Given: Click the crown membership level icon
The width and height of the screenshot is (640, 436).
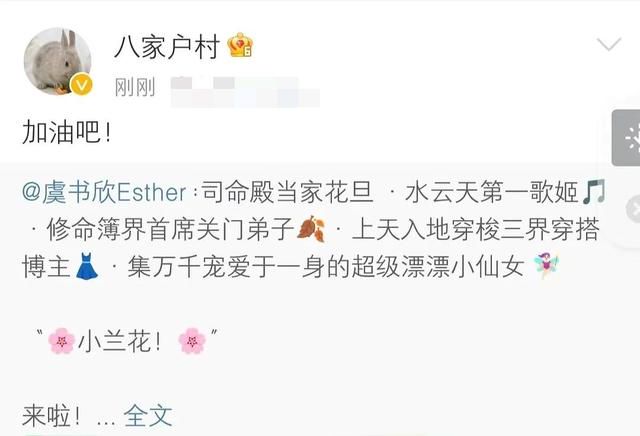Looking at the screenshot, I should (x=240, y=45).
